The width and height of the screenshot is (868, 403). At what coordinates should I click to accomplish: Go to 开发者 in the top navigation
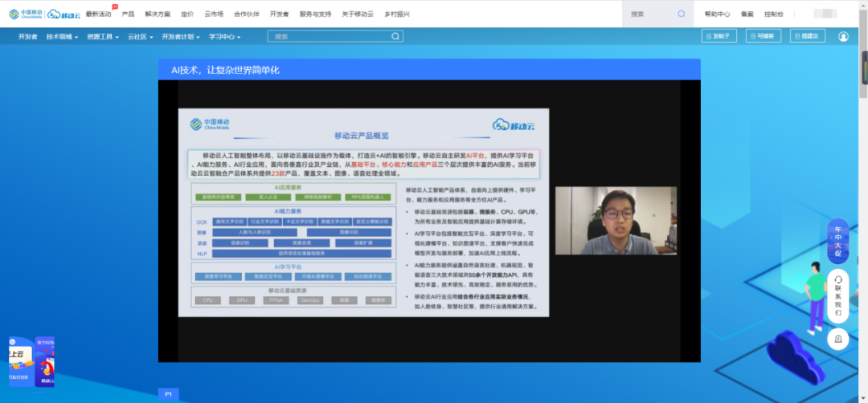[279, 14]
